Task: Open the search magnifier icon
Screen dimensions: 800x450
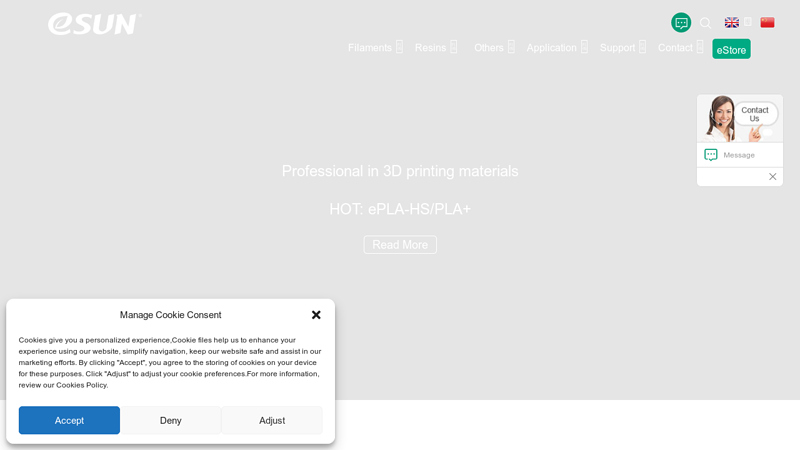Action: [706, 23]
